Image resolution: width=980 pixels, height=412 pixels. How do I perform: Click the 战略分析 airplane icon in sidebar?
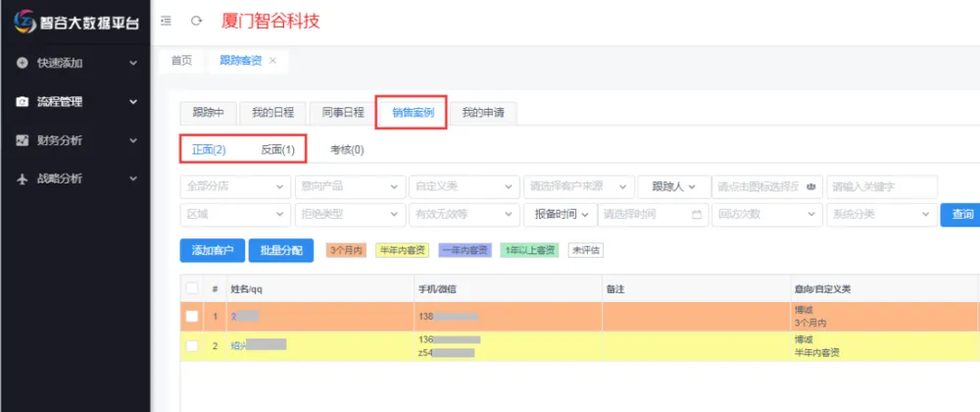coord(22,179)
